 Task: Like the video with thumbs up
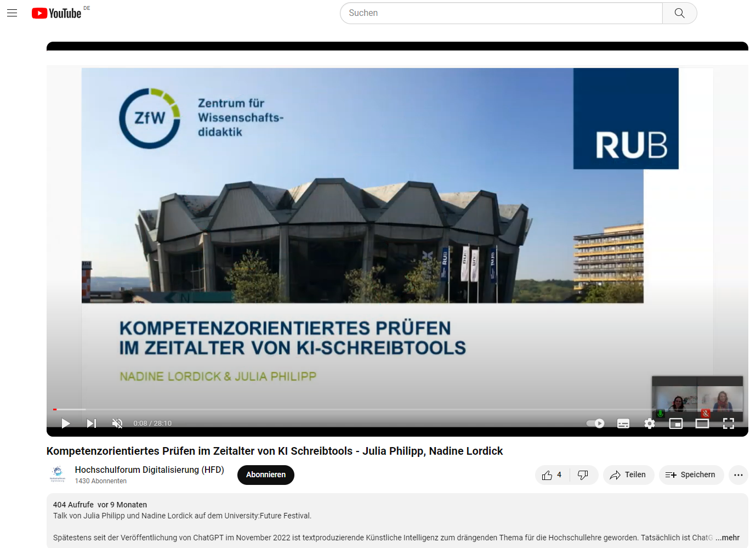click(x=552, y=475)
